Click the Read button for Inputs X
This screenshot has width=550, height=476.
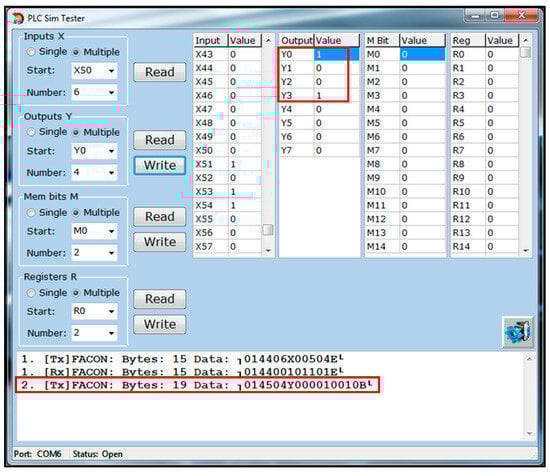[160, 72]
